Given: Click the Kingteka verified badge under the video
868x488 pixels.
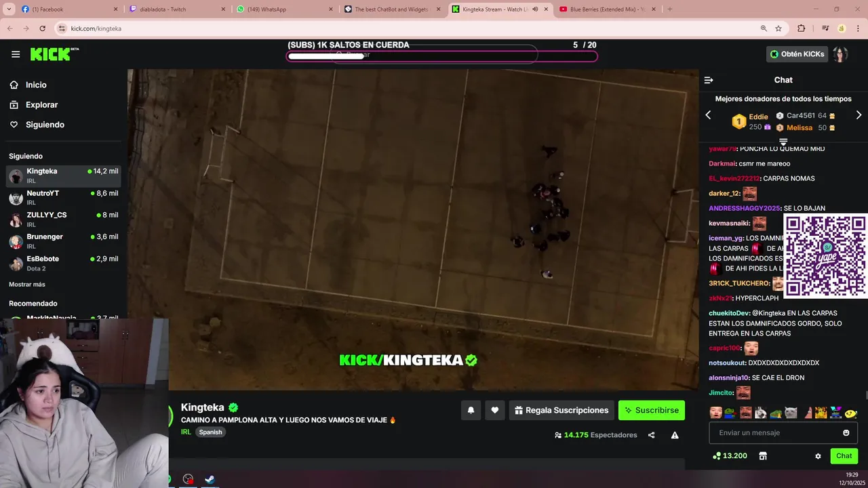Looking at the screenshot, I should [233, 407].
